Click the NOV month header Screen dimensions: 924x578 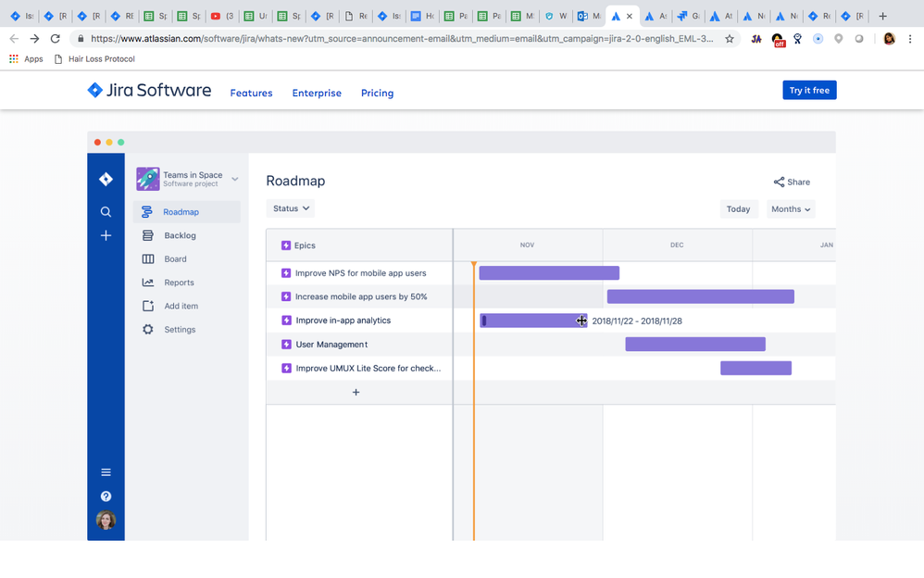point(528,245)
